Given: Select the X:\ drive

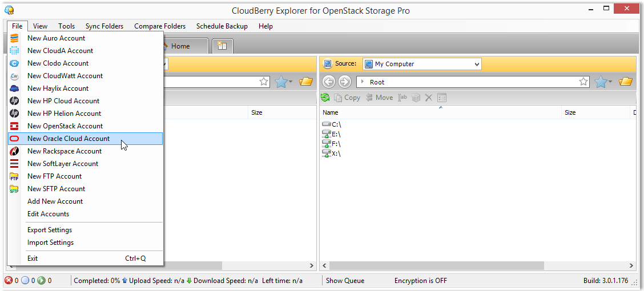Looking at the screenshot, I should (332, 153).
